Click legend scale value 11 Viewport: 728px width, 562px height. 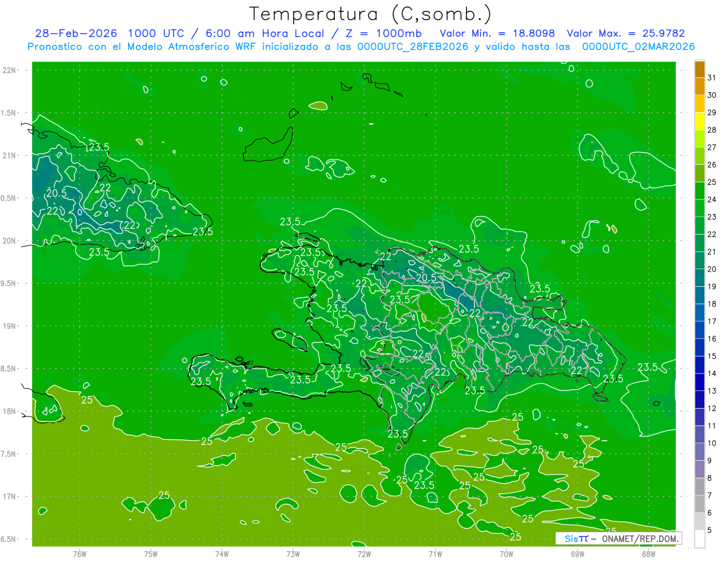pos(712,426)
